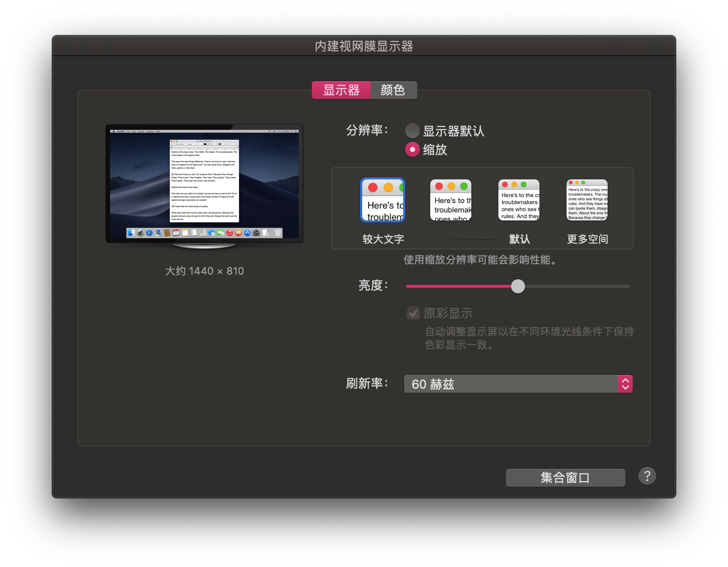Click the 内建视网膜显示器 window title
Viewport: 728px width, 567px height.
coord(364,46)
